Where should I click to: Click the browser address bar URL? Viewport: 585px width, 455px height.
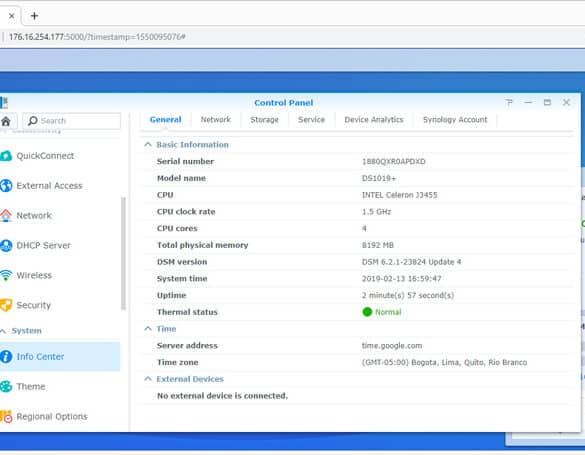pos(97,37)
